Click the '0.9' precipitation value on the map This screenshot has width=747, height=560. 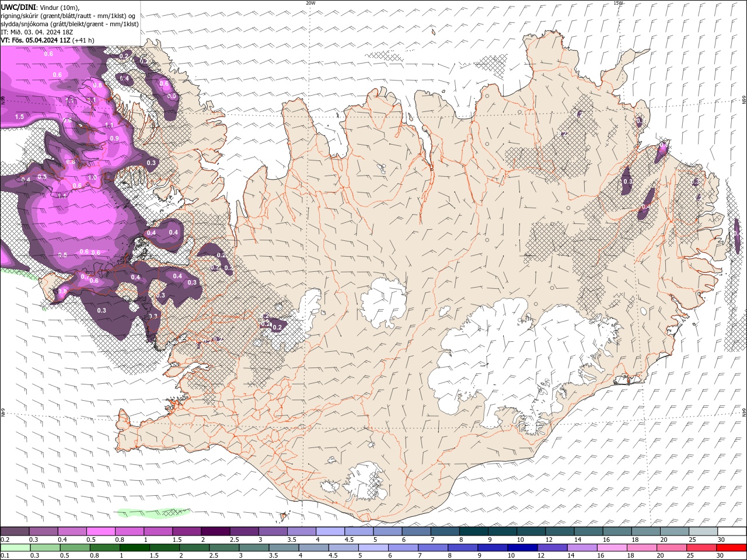[114, 138]
